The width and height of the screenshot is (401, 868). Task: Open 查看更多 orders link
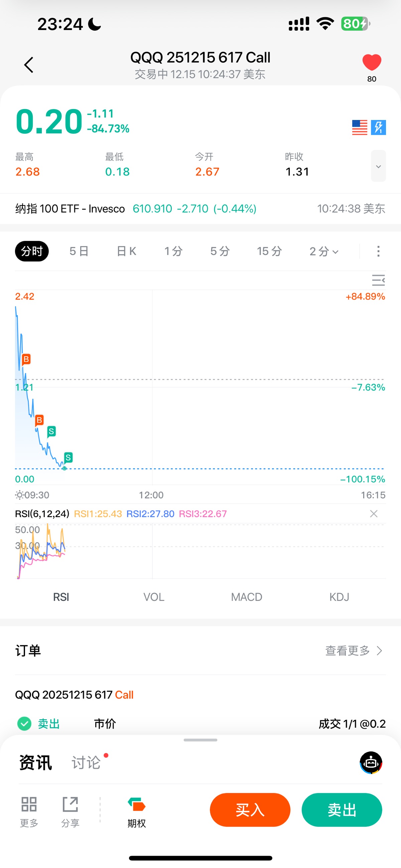point(353,650)
